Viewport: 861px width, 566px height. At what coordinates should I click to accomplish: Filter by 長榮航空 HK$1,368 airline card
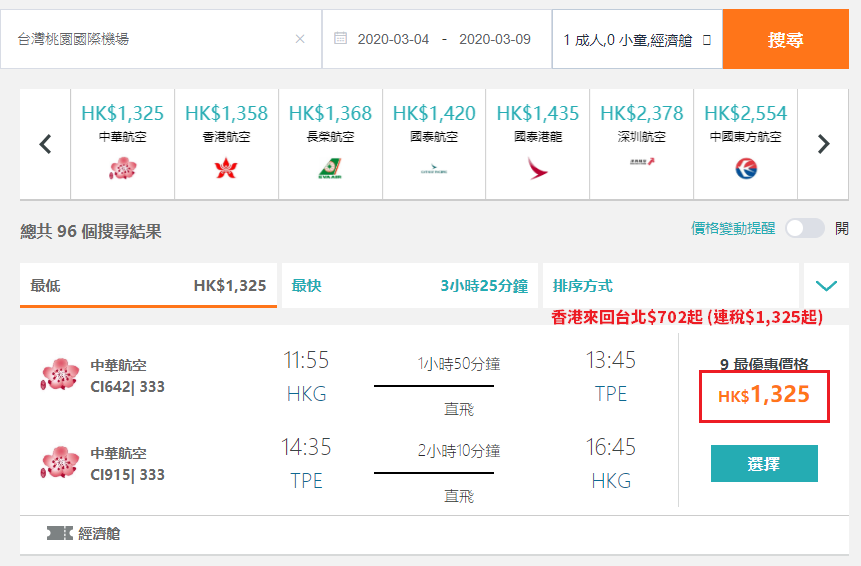[330, 144]
